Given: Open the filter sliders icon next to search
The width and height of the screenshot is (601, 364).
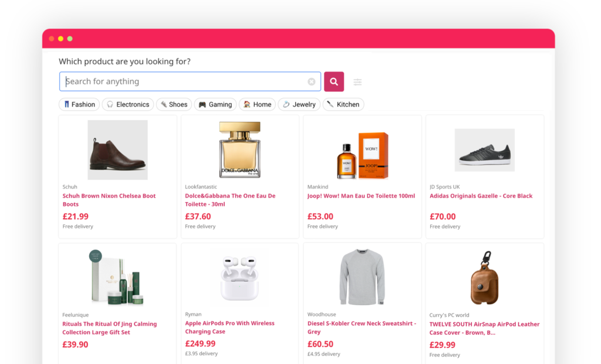Looking at the screenshot, I should (x=357, y=82).
